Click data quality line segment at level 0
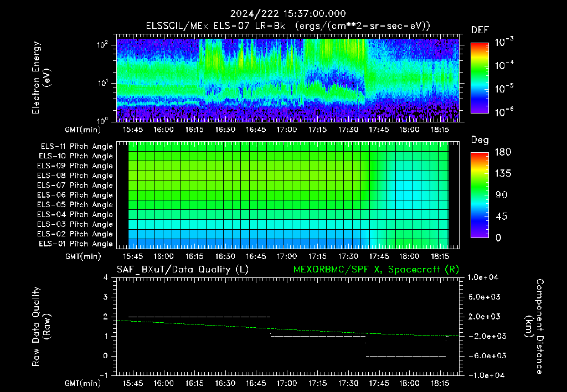Viewport: 567px width, 392px height. (406, 356)
